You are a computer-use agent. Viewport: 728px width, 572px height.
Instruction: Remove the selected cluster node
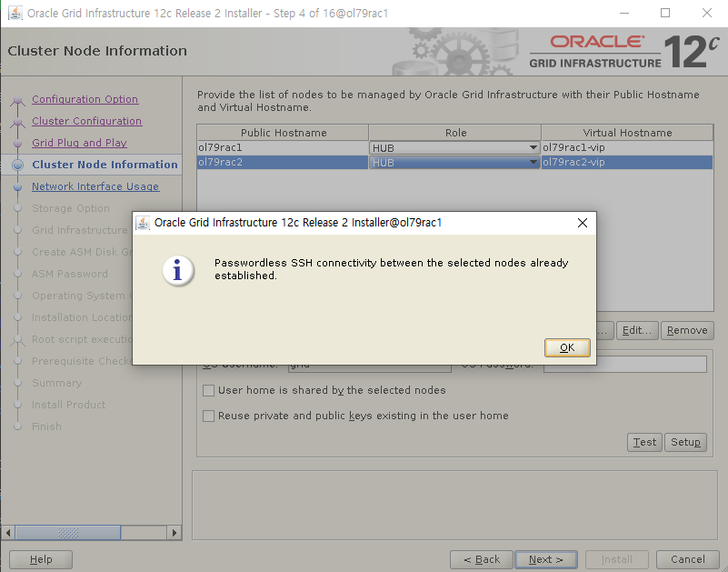tap(687, 330)
